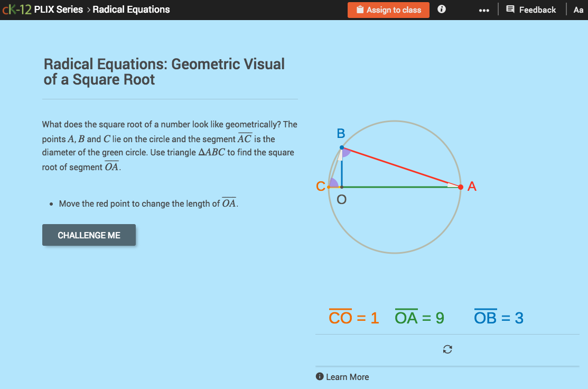Click the Assign to class button

click(x=388, y=10)
